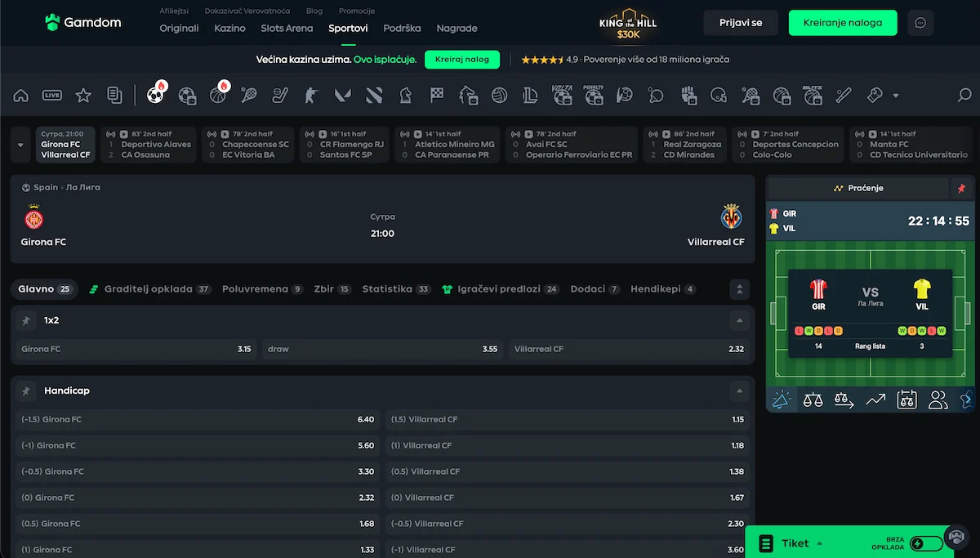The image size is (980, 558).
Task: Show LIVE events
Action: tap(52, 96)
